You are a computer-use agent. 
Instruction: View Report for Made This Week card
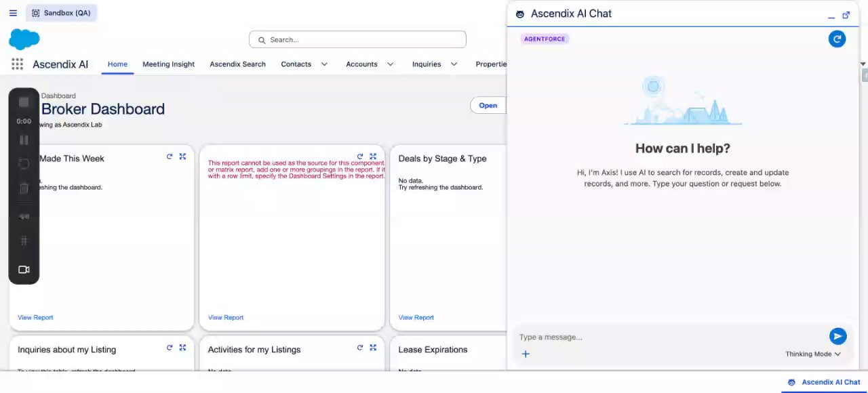35,317
